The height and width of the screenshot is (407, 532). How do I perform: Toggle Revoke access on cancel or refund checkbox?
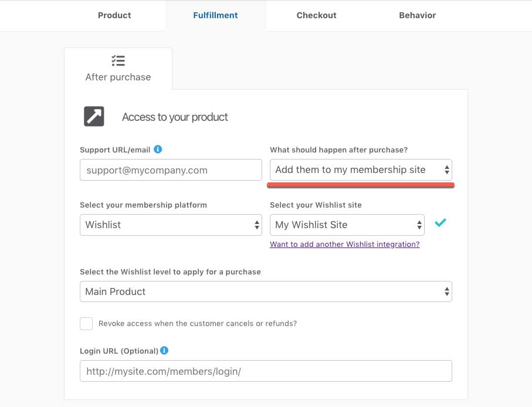(x=86, y=324)
